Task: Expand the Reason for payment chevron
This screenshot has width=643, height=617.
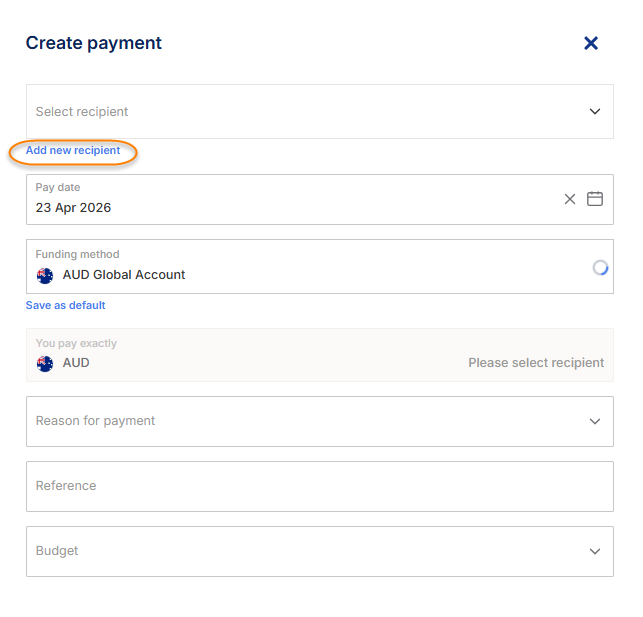Action: (x=595, y=422)
